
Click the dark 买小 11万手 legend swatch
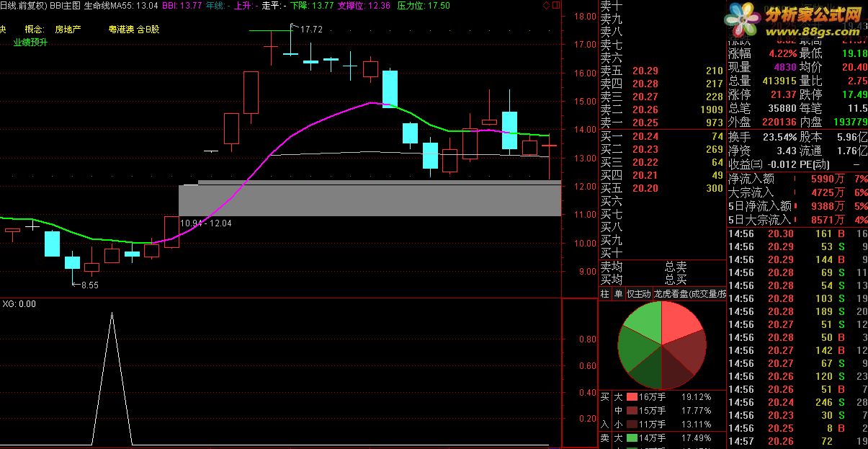pyautogui.click(x=632, y=424)
